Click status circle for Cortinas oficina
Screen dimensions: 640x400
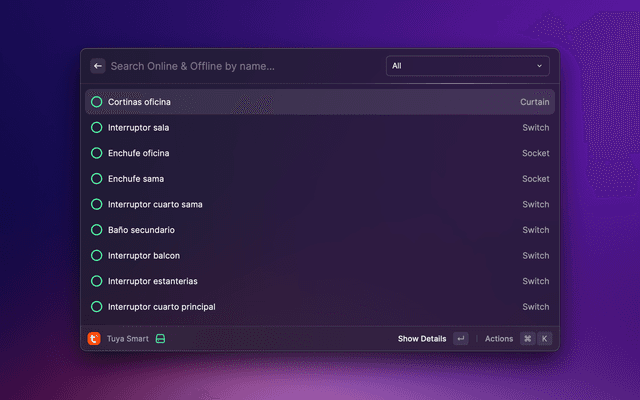point(97,102)
